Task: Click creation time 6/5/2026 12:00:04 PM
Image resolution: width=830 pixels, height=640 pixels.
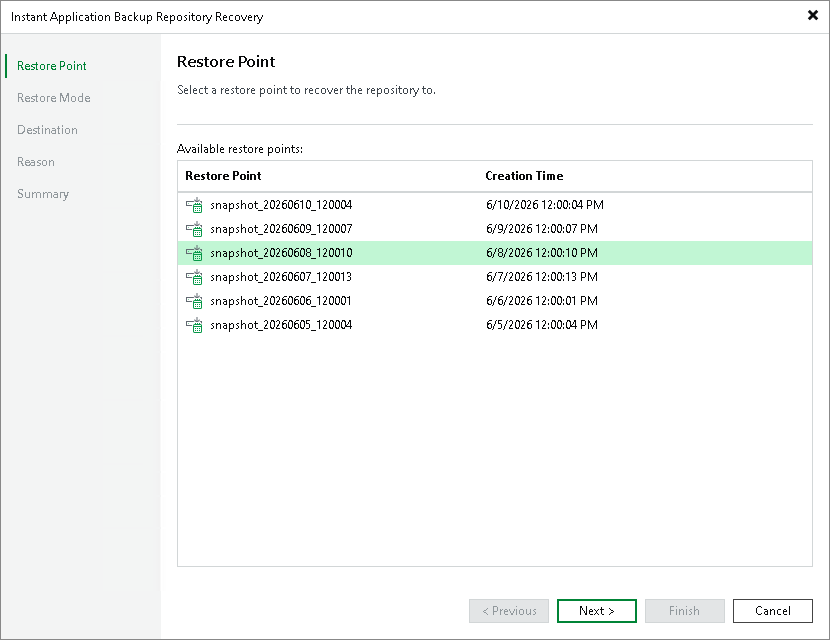Action: [542, 325]
